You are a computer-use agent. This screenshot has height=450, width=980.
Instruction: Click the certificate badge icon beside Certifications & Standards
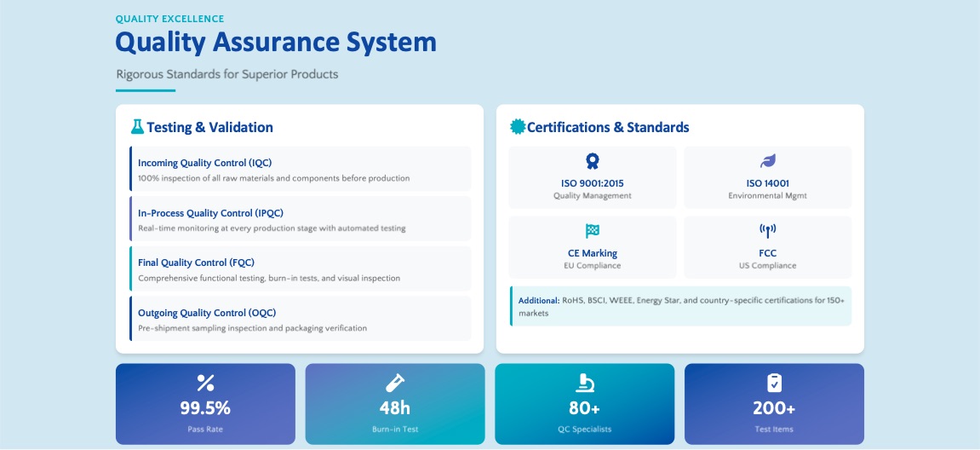tap(517, 127)
